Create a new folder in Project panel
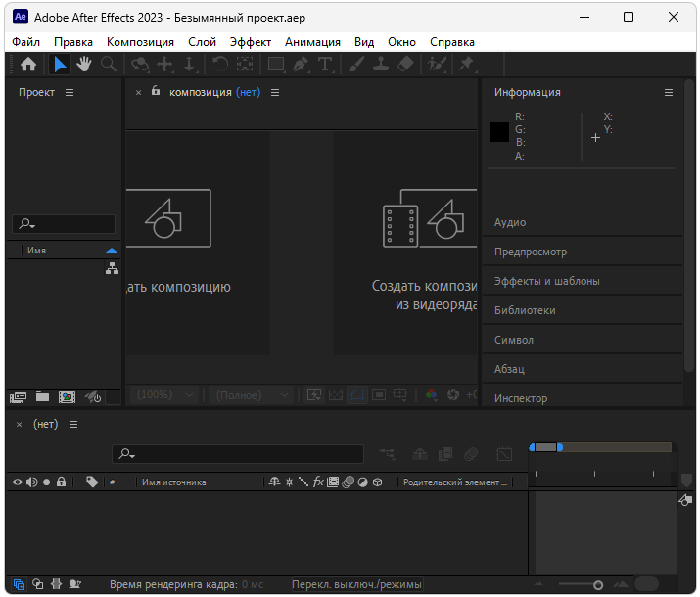700x597 pixels. pos(42,396)
